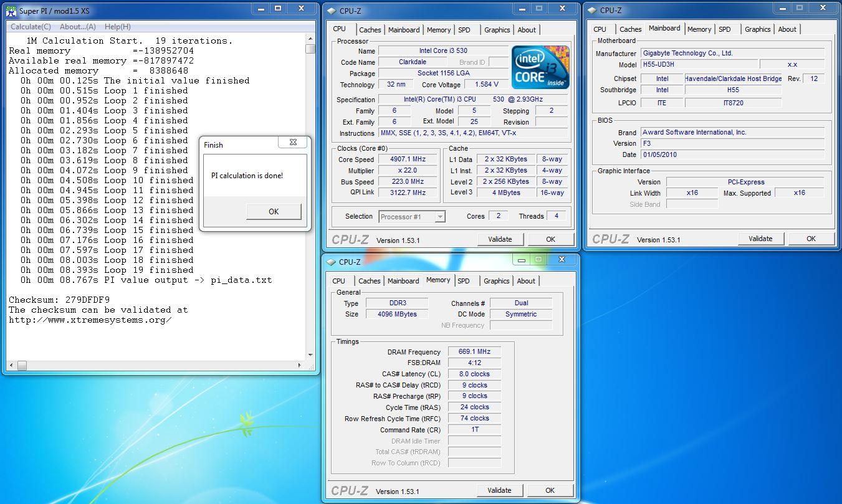Click the Code Name field Clarkdale
Viewport: 842px width, 504px height.
[413, 62]
